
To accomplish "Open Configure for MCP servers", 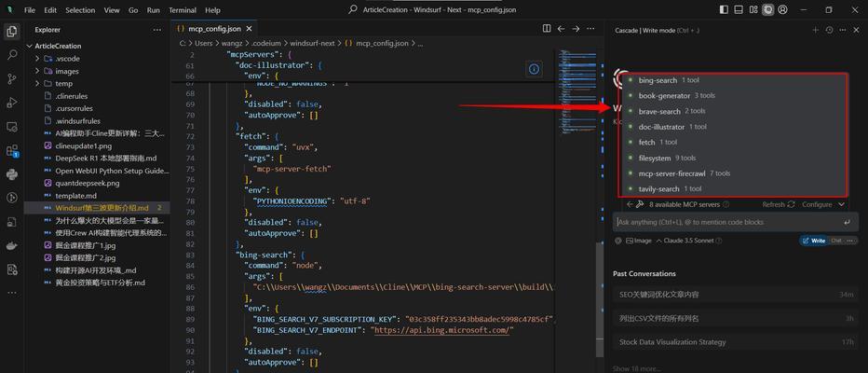I will click(x=817, y=204).
